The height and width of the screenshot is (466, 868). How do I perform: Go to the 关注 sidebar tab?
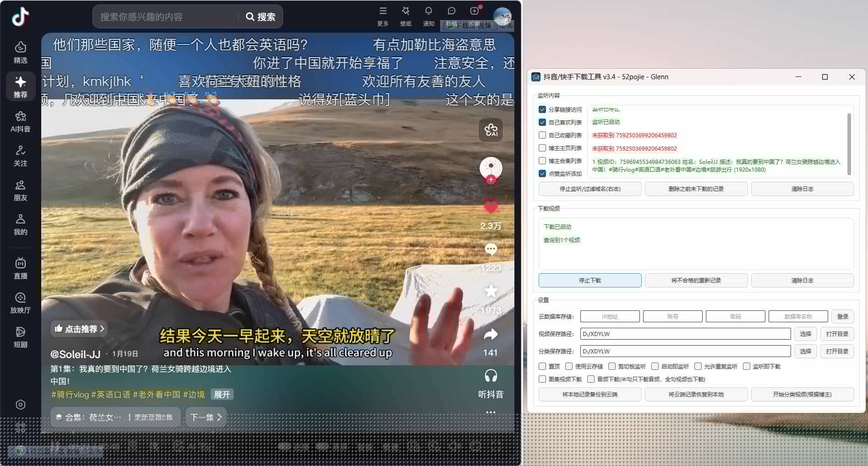[x=20, y=156]
